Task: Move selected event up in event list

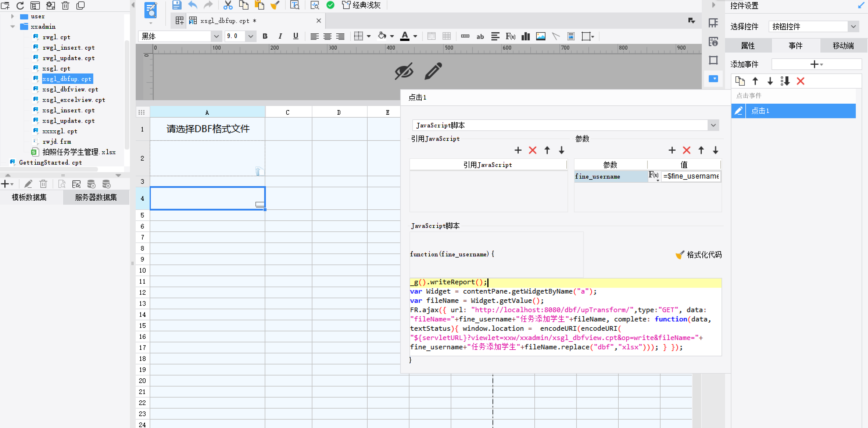Action: pos(755,81)
